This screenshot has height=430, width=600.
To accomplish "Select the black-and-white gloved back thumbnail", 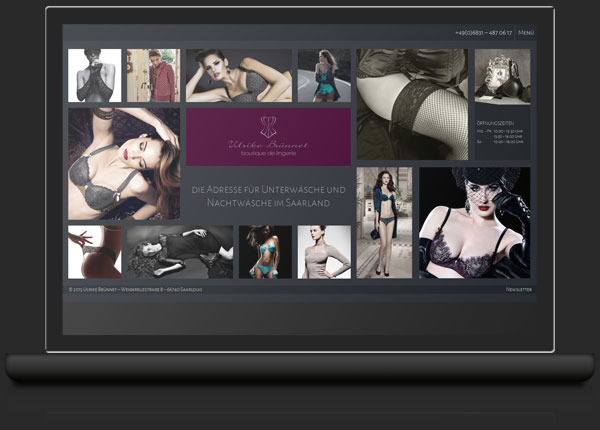I will pyautogui.click(x=95, y=75).
